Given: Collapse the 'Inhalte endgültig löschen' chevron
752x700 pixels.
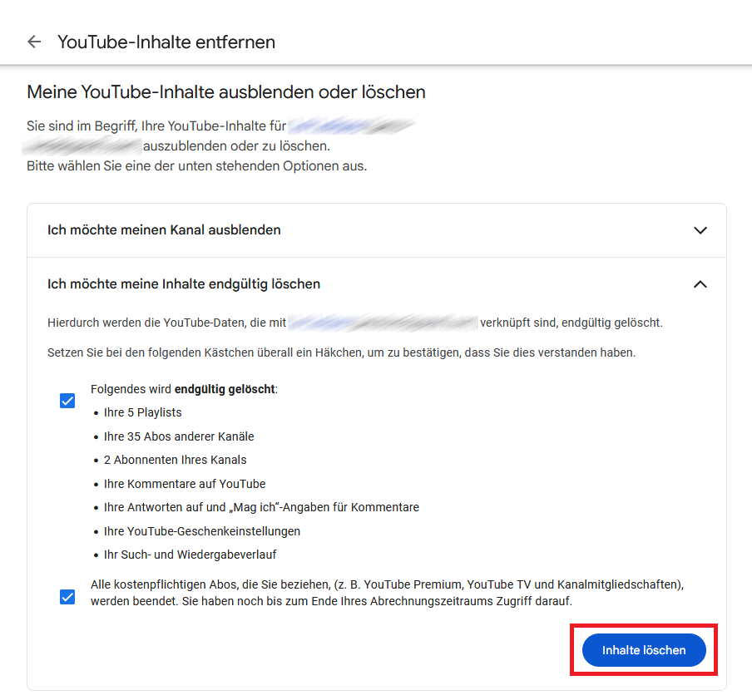Looking at the screenshot, I should [x=700, y=284].
